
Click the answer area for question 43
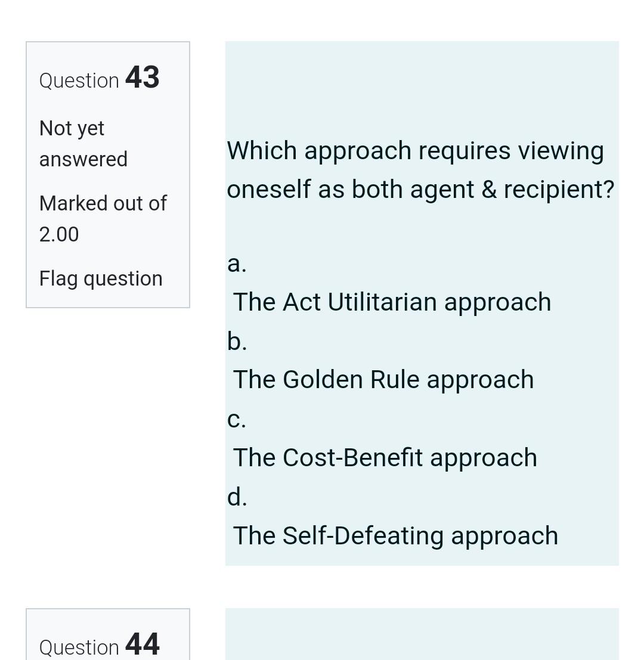pyautogui.click(x=422, y=399)
